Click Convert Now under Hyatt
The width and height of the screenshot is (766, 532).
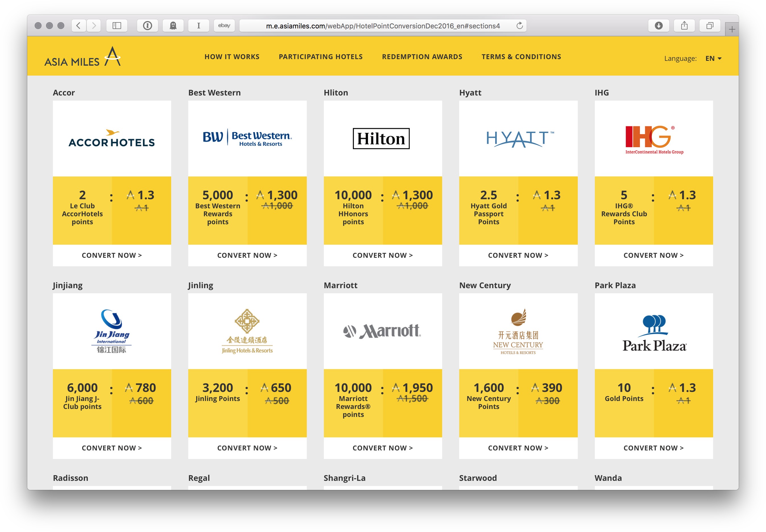pos(518,255)
